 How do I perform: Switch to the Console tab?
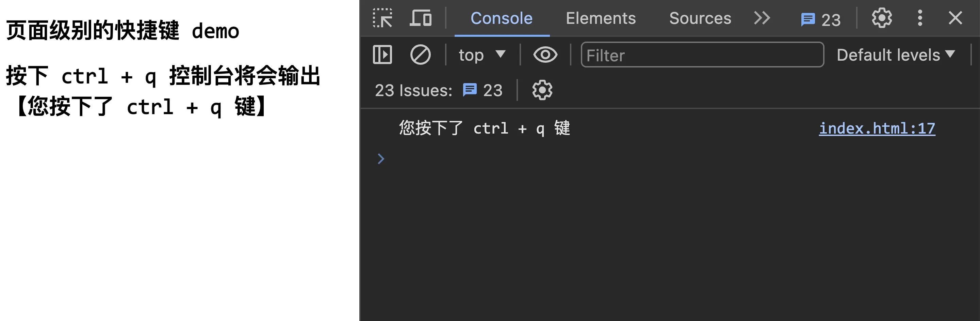(x=501, y=18)
